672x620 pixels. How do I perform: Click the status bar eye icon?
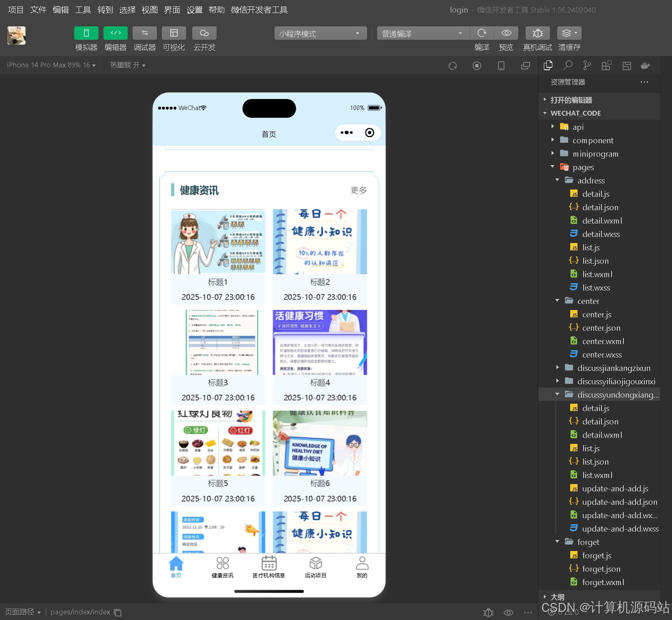509,612
